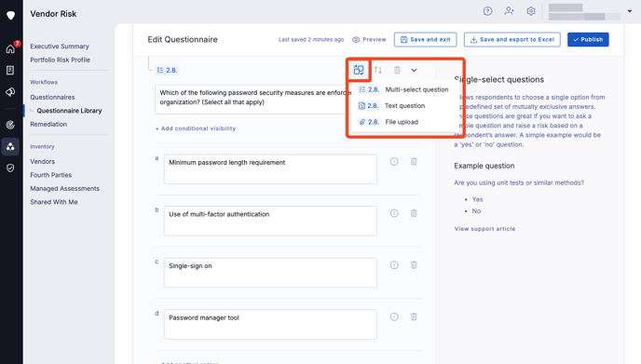This screenshot has height=364, width=641.
Task: Click the Use of multi-factor authentication field
Action: click(x=270, y=221)
